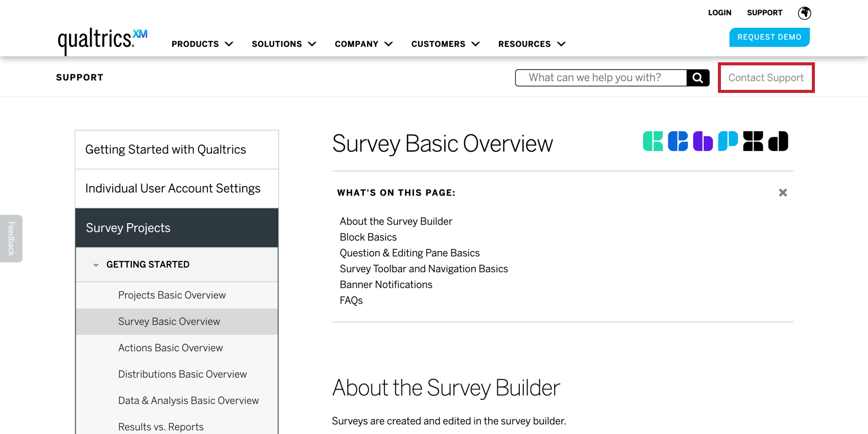Viewport: 868px width, 434px height.
Task: Click the purple product icon next to heading
Action: coord(703,141)
